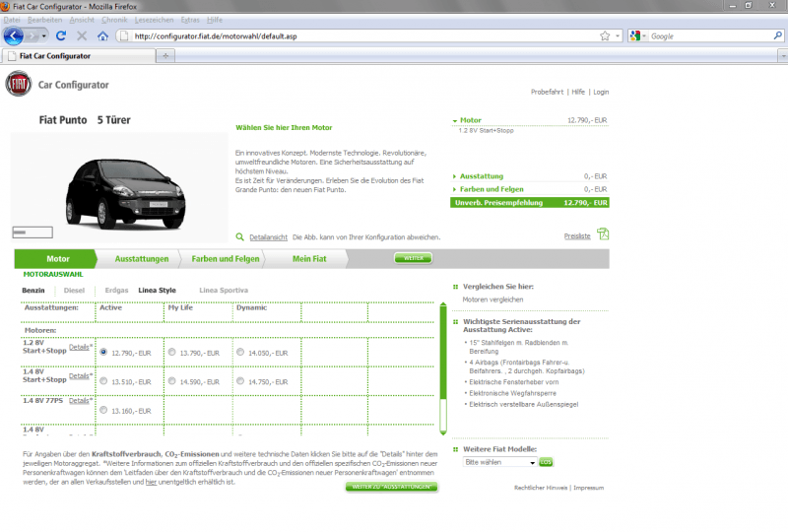Click the Detailansicht magnifier icon
The height and width of the screenshot is (532, 788).
click(240, 236)
